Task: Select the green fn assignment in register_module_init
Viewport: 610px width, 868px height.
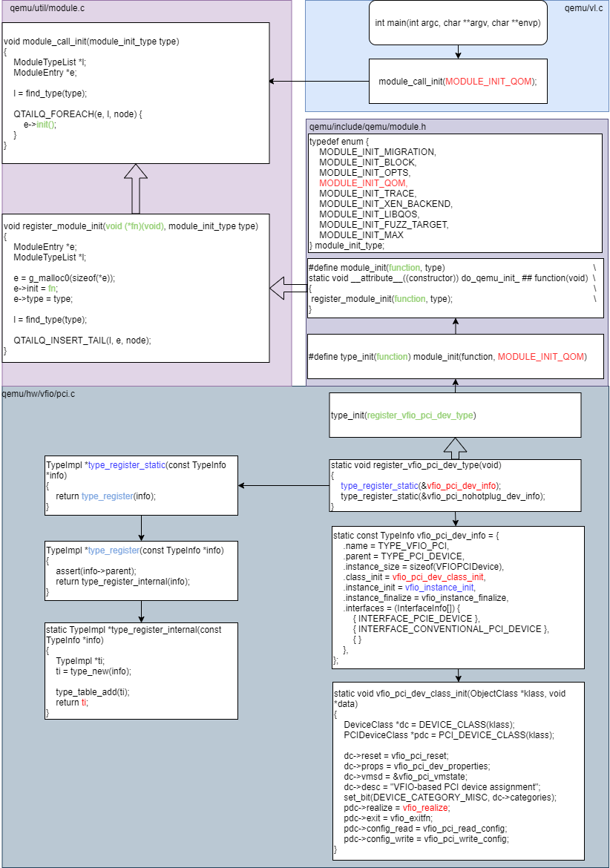Action: click(x=50, y=289)
